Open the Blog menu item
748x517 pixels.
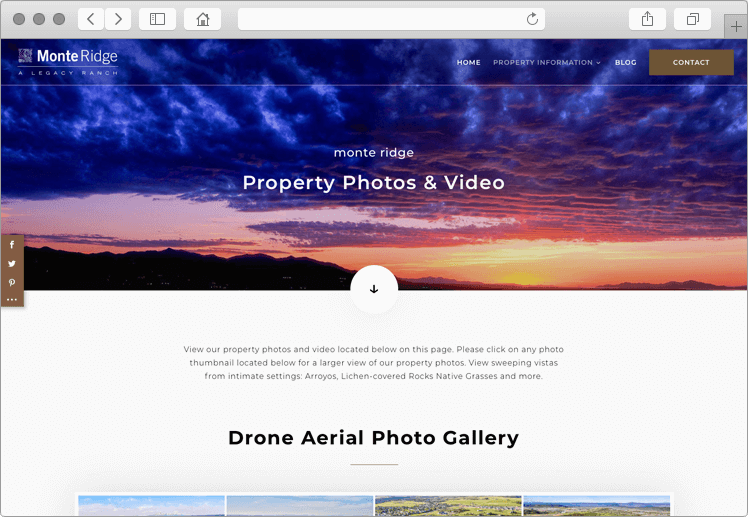click(x=625, y=62)
